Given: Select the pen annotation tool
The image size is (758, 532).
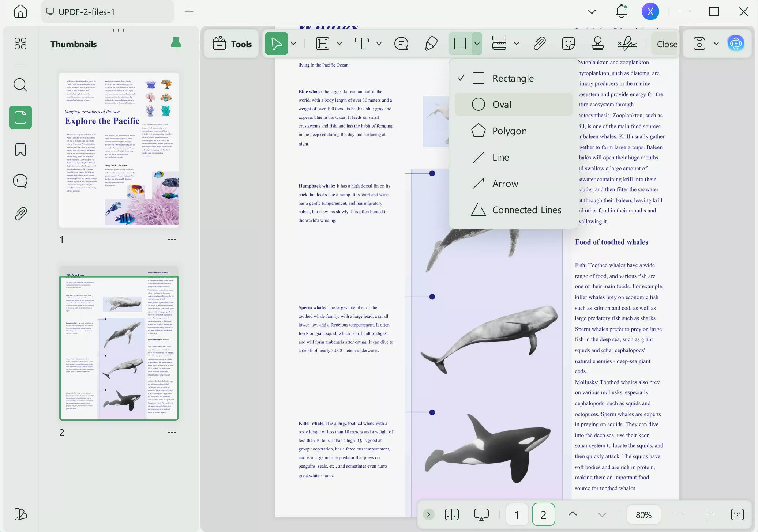Looking at the screenshot, I should 431,43.
